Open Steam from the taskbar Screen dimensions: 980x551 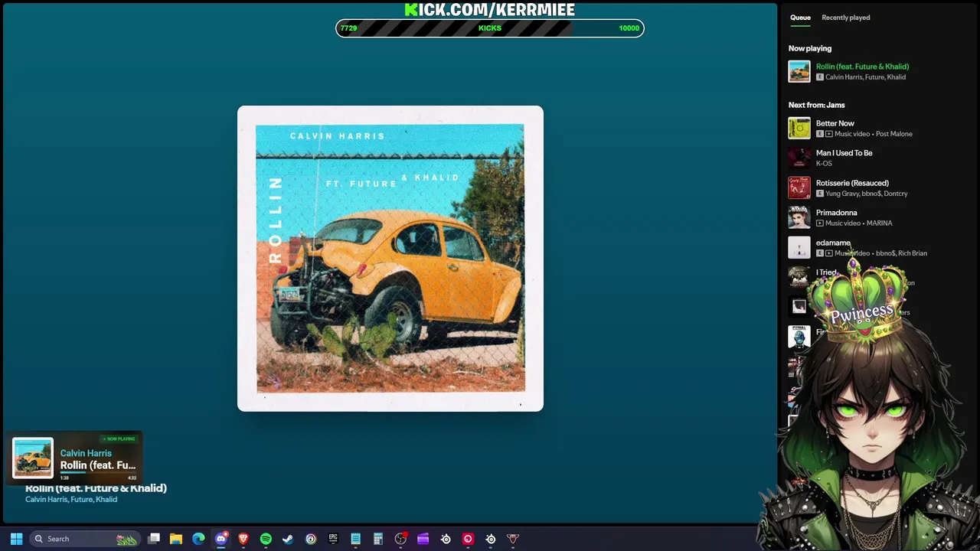(288, 539)
